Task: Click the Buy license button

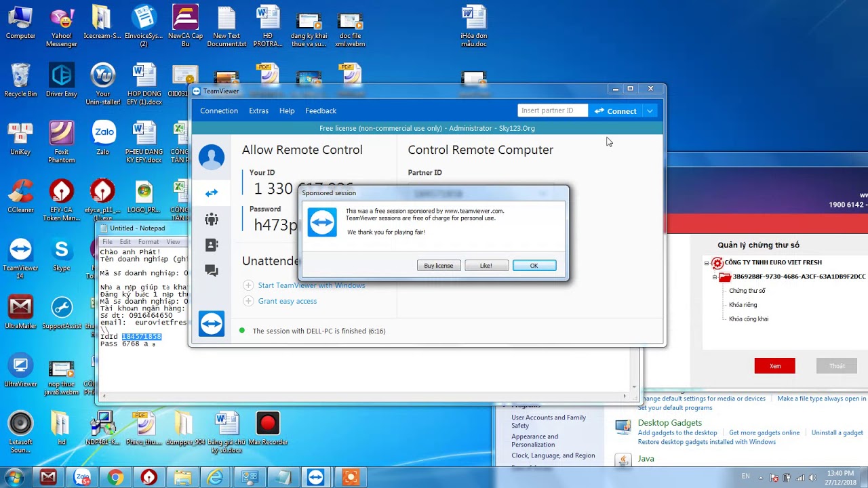Action: (x=439, y=266)
